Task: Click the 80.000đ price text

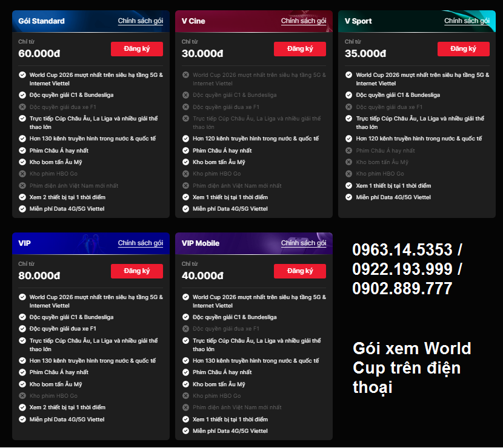Action: (x=39, y=275)
